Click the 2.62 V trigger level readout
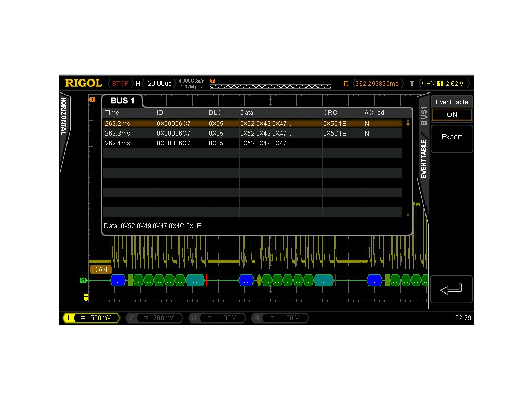Image resolution: width=532 pixels, height=399 pixels. (455, 84)
